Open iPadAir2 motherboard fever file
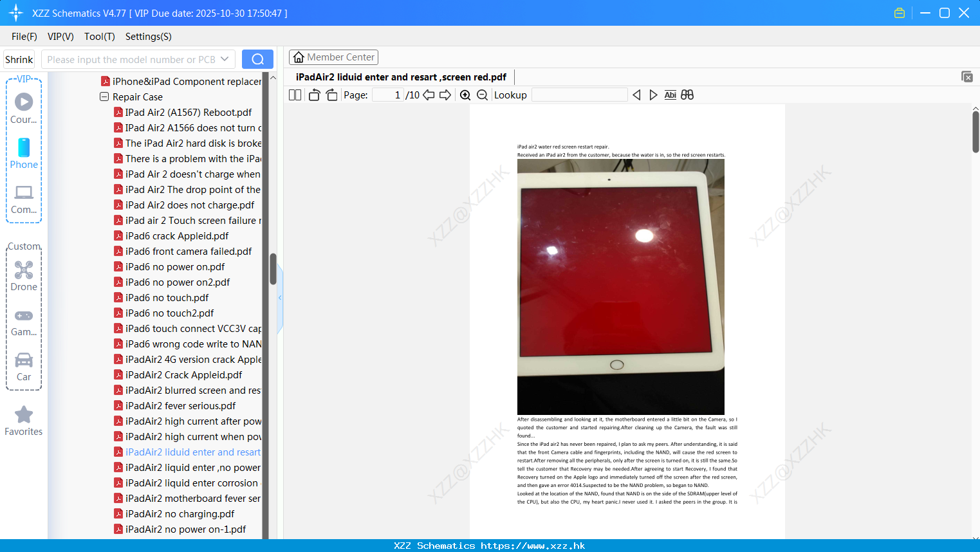 (x=187, y=499)
